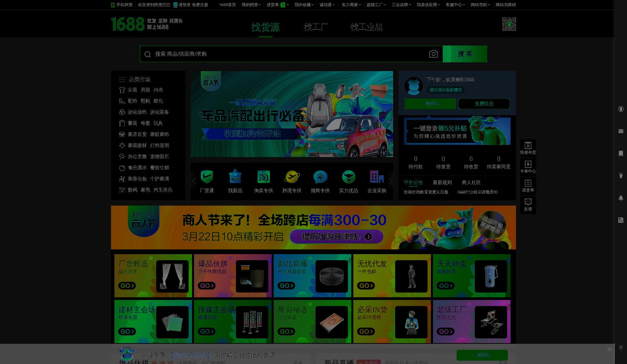Image resolution: width=627 pixels, height=364 pixels.
Task: Click 待卖家同意 order count
Action: coord(498,162)
